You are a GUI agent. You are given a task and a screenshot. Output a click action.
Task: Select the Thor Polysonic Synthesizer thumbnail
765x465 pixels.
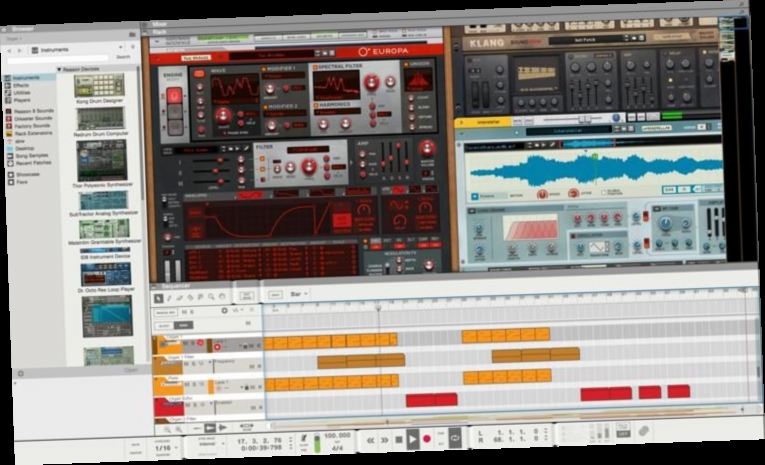tap(102, 161)
